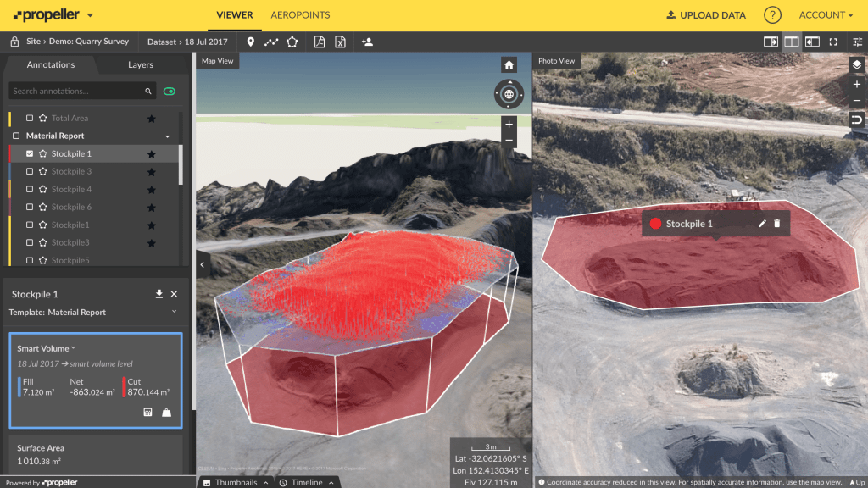Toggle the green switch beside annotation search
The image size is (868, 488).
[x=169, y=90]
